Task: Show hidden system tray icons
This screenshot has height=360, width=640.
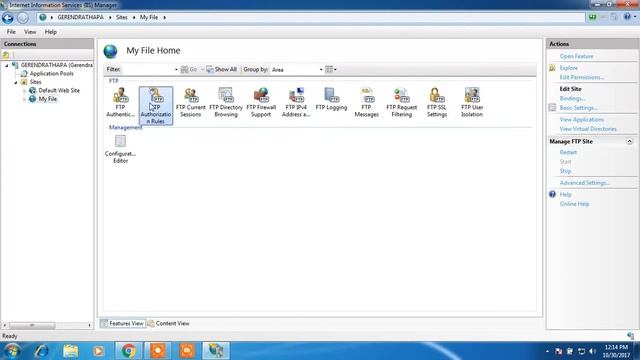Action: pos(547,351)
